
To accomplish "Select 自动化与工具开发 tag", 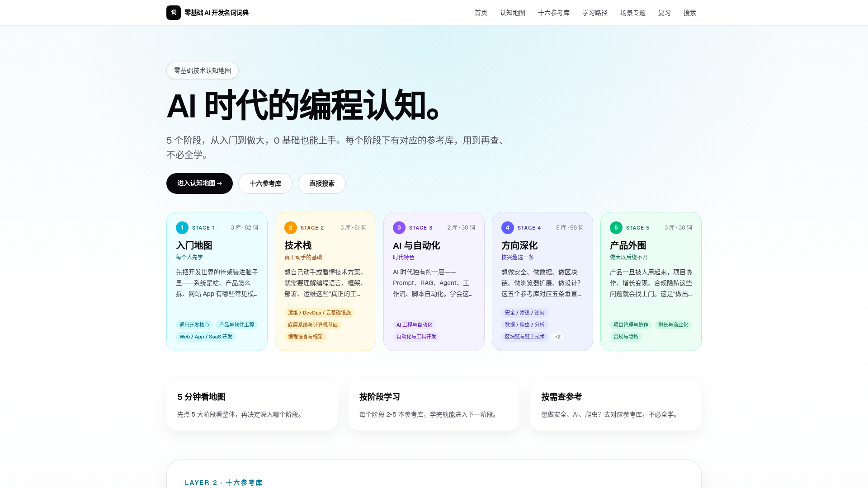I will click(416, 337).
